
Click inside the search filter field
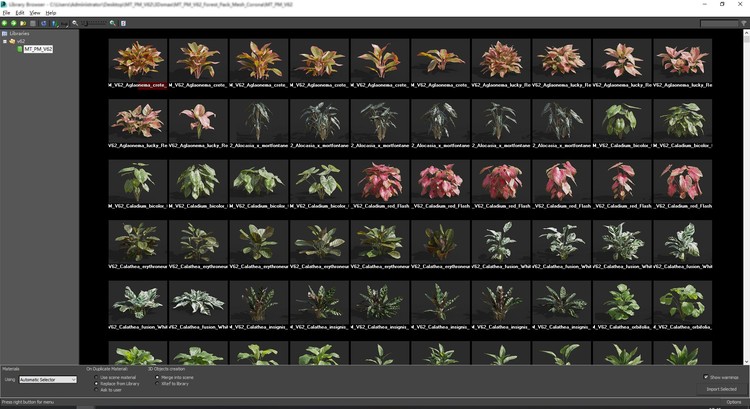pos(722,23)
